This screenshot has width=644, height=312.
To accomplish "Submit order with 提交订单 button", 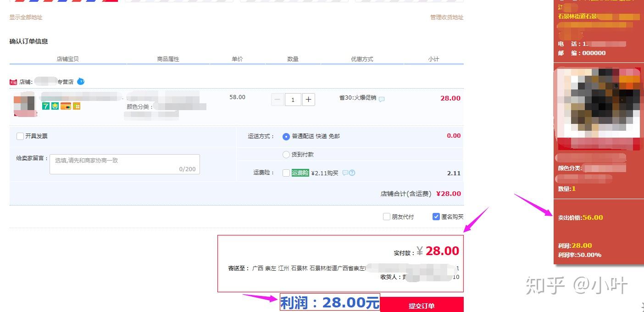I will pos(422,306).
